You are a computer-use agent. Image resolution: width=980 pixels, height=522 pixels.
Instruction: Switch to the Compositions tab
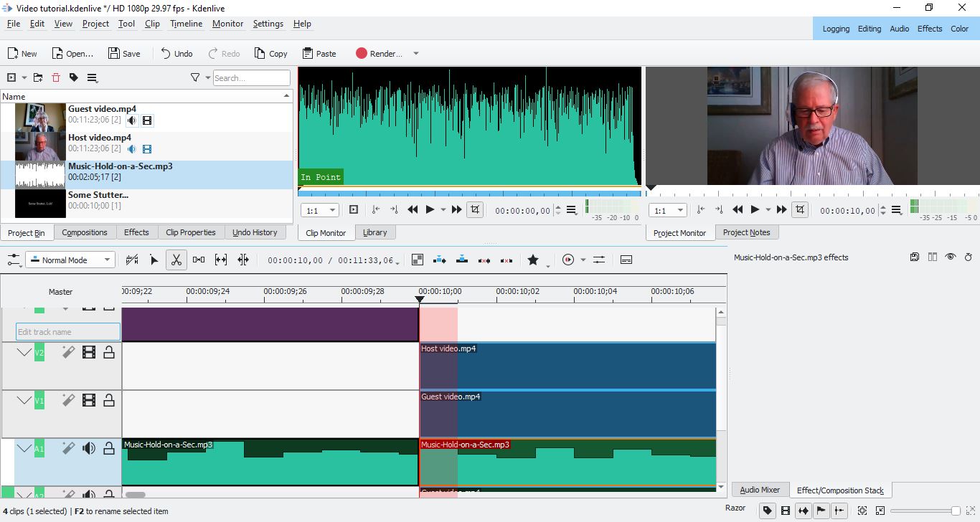85,232
